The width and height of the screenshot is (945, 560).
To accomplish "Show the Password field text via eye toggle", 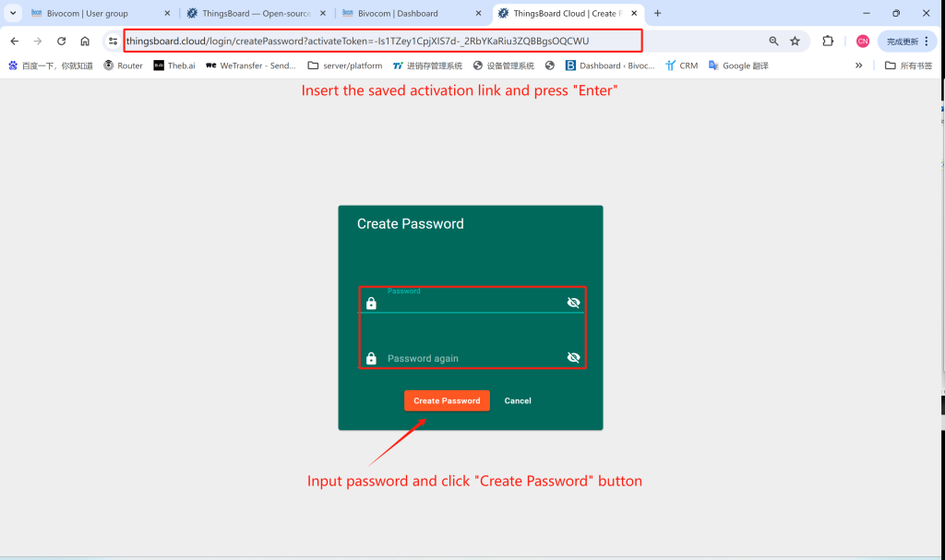I will point(573,302).
